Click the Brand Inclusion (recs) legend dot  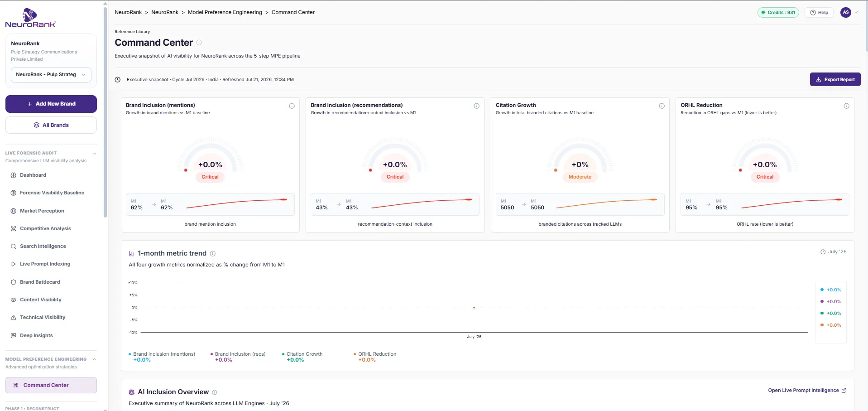tap(211, 354)
